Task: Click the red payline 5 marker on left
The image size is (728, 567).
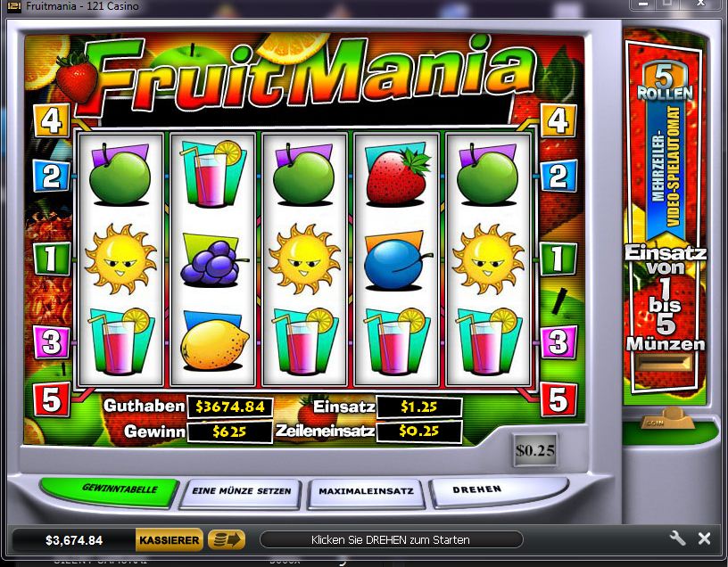Action: coord(52,399)
